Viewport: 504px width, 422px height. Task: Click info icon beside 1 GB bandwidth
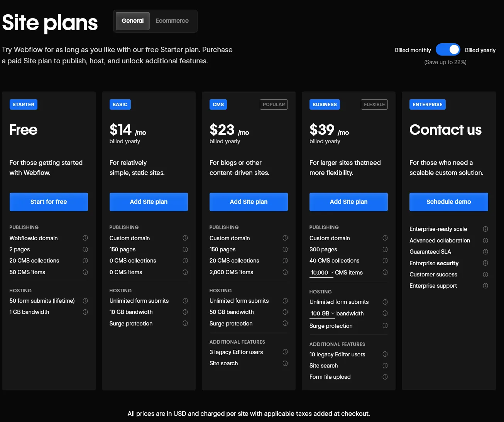tap(85, 312)
